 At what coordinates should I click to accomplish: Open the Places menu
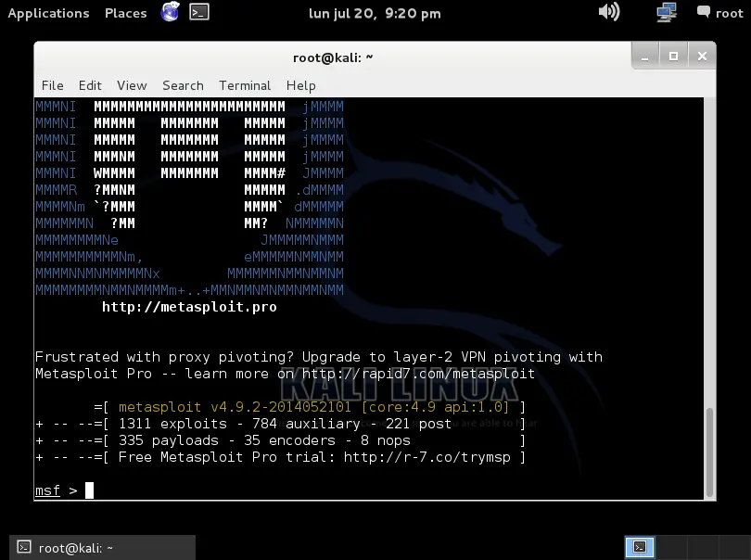click(x=126, y=13)
